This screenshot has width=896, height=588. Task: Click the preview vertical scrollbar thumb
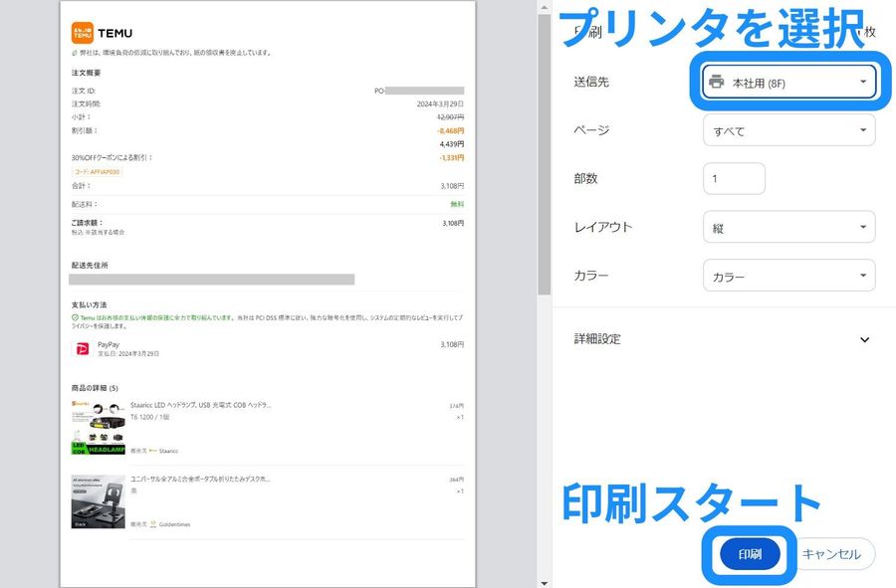click(x=544, y=154)
